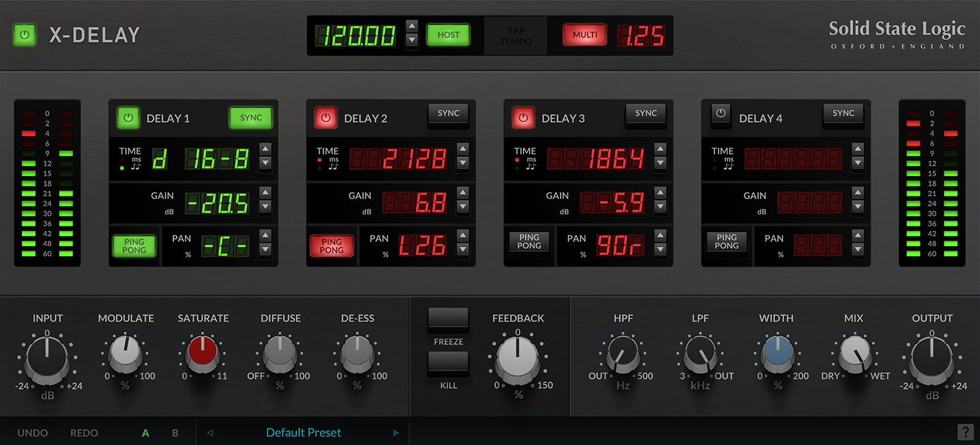The width and height of the screenshot is (980, 445).
Task: Decrease tempo with the down arrow
Action: click(x=412, y=40)
